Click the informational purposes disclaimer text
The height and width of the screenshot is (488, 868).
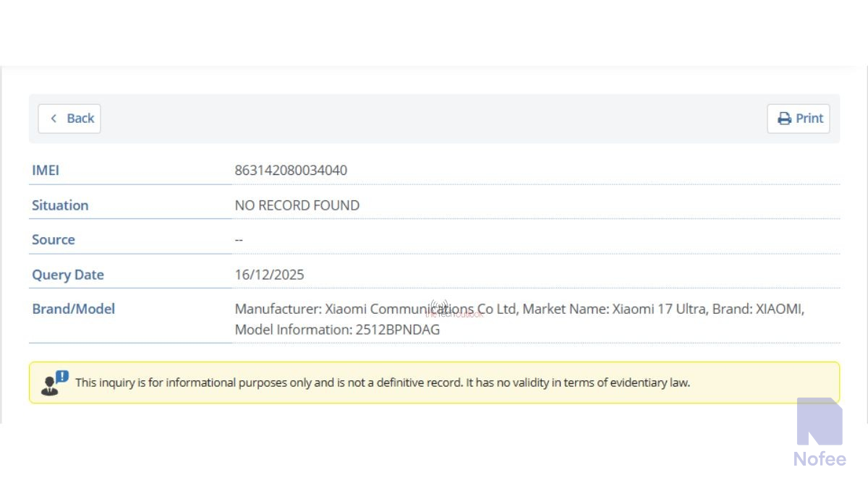click(x=383, y=382)
